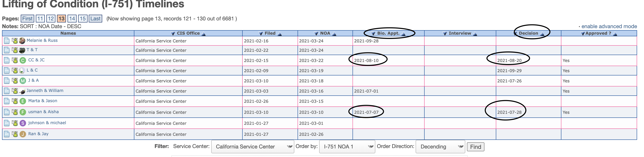Click message icon in Janneth & William row
The image size is (644, 157).
(x=15, y=91)
